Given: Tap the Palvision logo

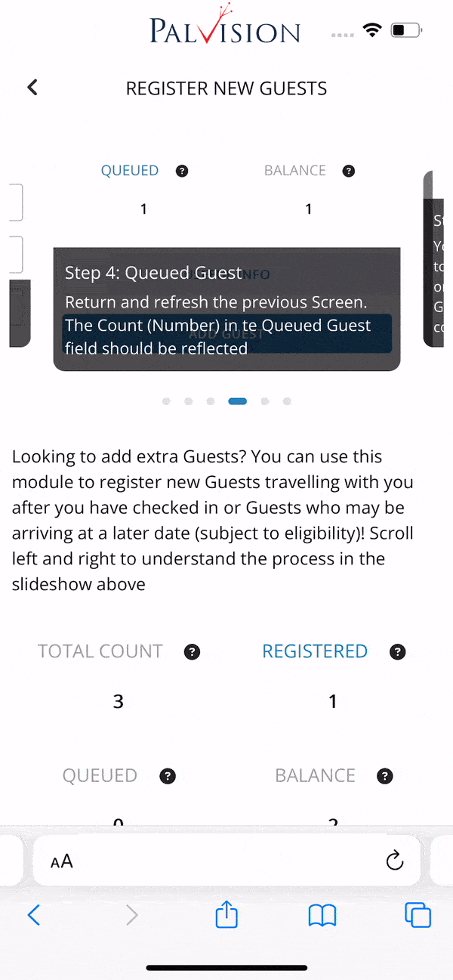Looking at the screenshot, I should [225, 30].
